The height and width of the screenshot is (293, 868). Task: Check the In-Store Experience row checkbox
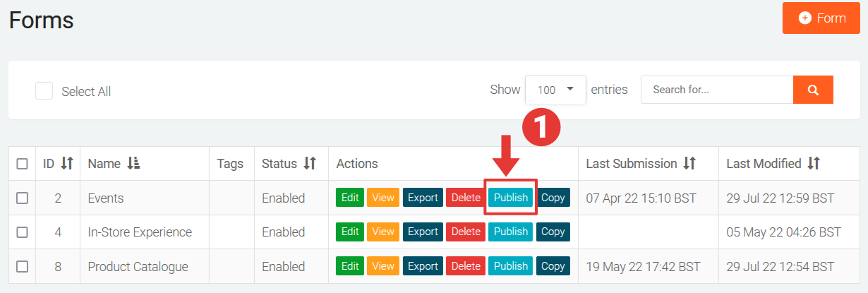[x=22, y=232]
